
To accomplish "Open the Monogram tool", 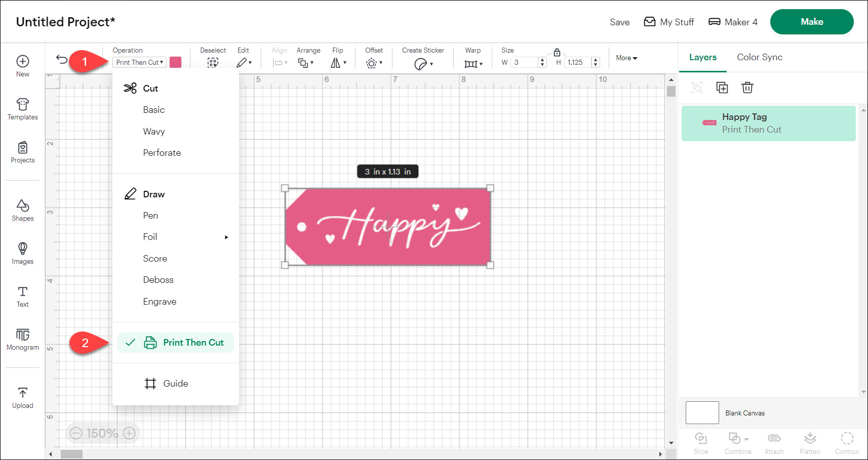I will point(23,339).
